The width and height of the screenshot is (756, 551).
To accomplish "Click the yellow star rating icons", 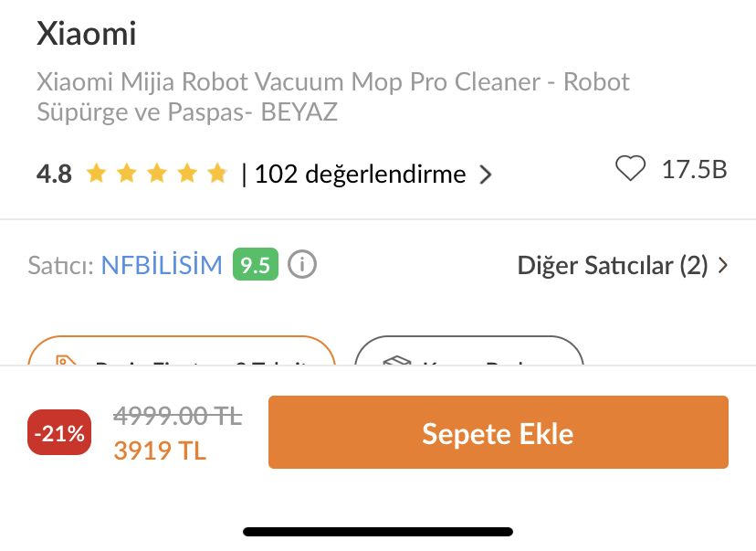I will pos(157,174).
